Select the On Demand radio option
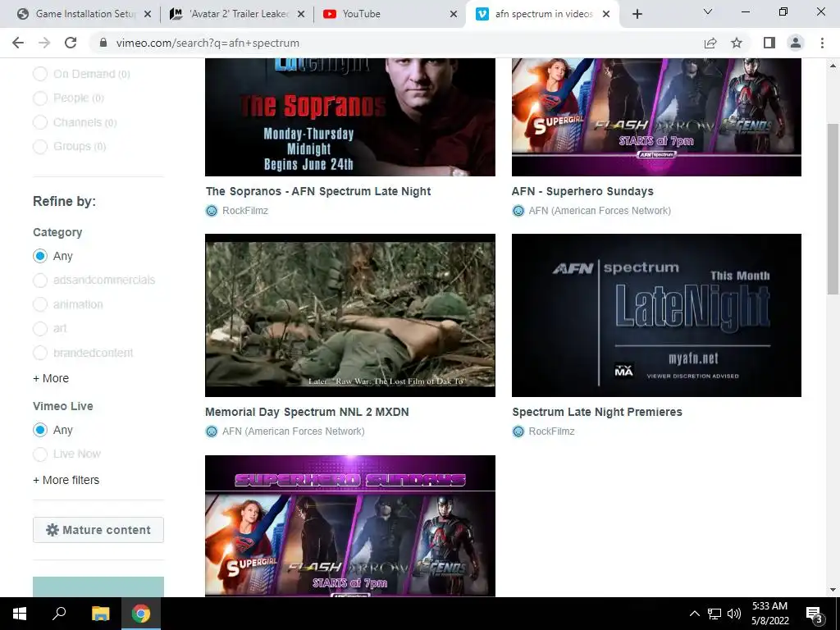Viewport: 840px width, 630px height. [x=40, y=74]
